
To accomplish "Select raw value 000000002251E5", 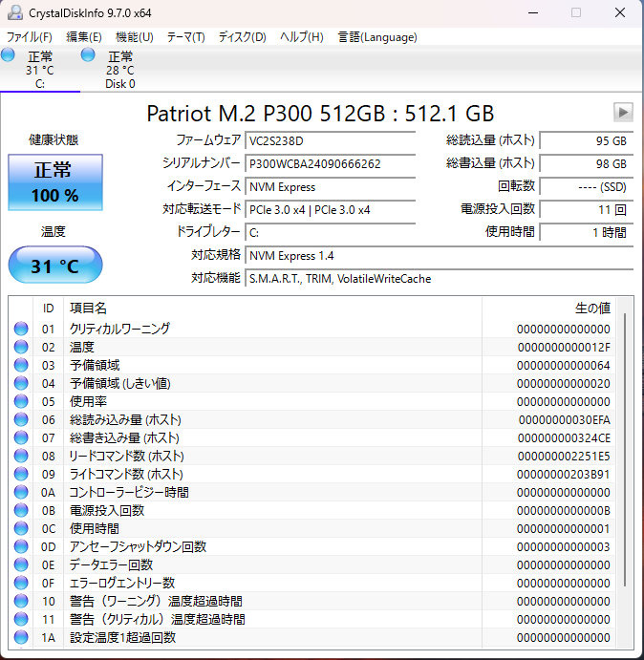I will point(564,457).
